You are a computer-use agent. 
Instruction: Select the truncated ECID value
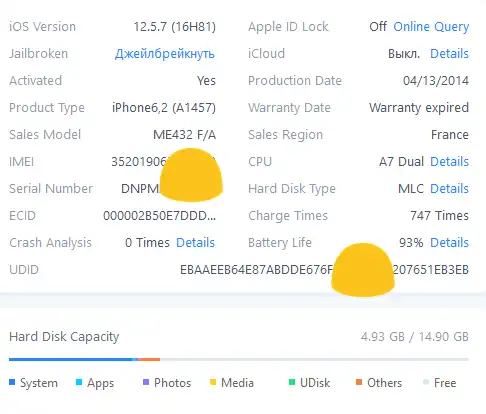[x=160, y=216]
